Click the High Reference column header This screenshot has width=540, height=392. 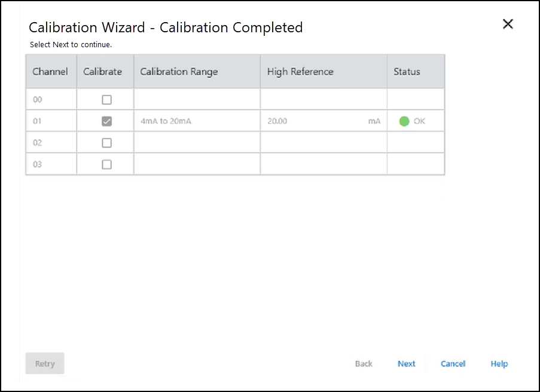(x=300, y=72)
